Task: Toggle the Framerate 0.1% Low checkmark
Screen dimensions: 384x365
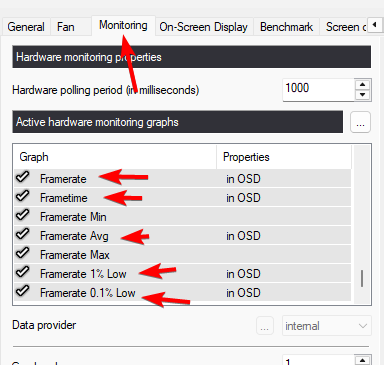Action: click(23, 291)
